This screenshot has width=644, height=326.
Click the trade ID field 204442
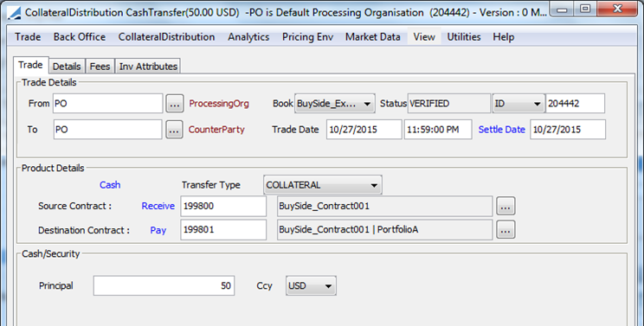pos(575,104)
